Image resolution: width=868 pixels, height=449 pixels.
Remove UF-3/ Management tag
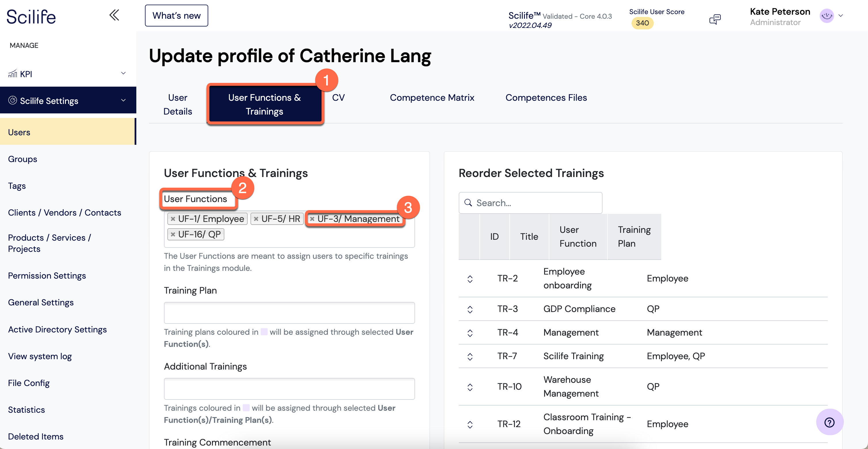(x=312, y=219)
